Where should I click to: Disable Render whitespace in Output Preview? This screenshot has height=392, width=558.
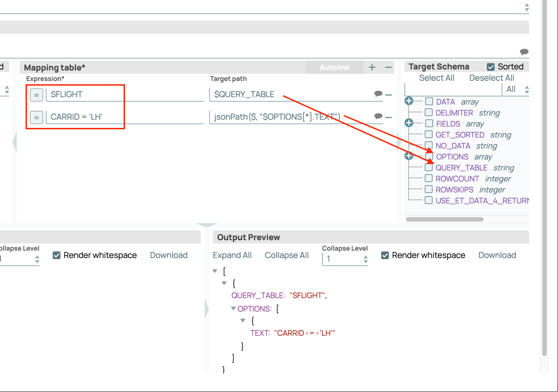(x=385, y=255)
